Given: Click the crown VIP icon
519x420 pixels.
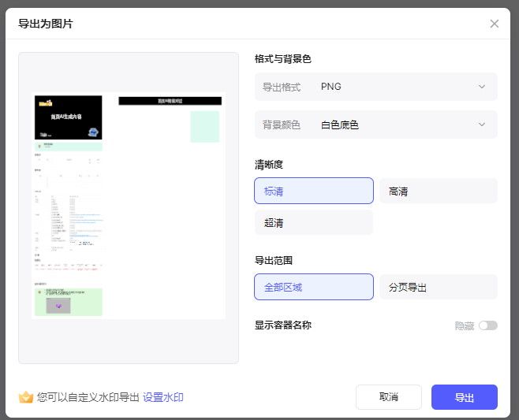Looking at the screenshot, I should 26,397.
